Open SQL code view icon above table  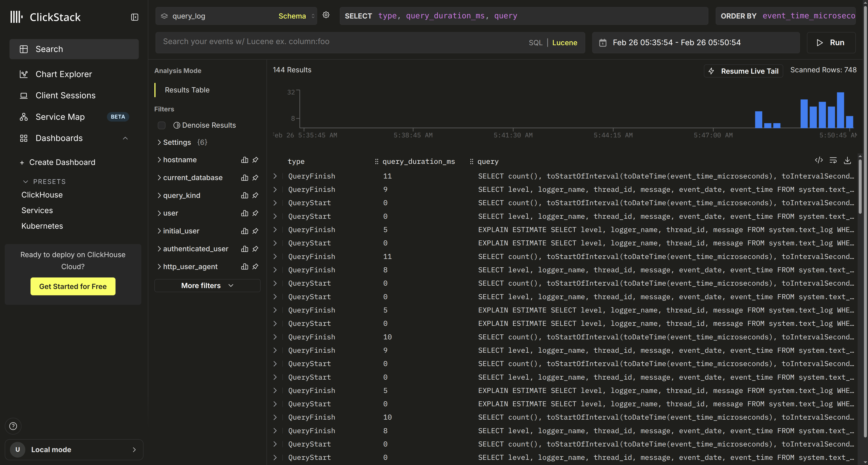(x=819, y=160)
